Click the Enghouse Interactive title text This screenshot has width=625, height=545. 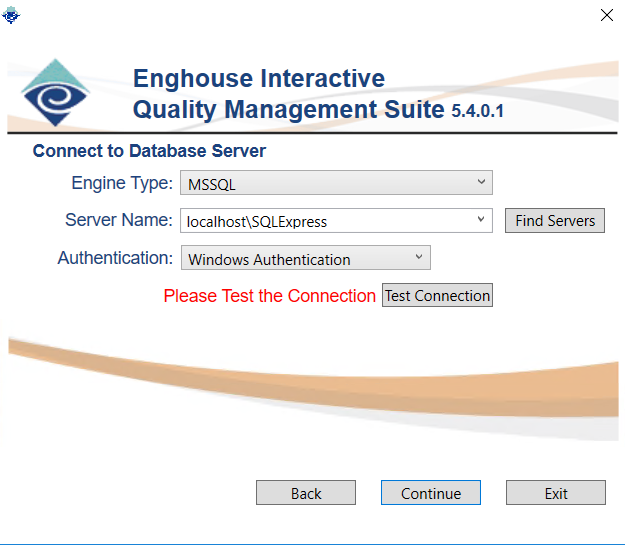[x=258, y=78]
